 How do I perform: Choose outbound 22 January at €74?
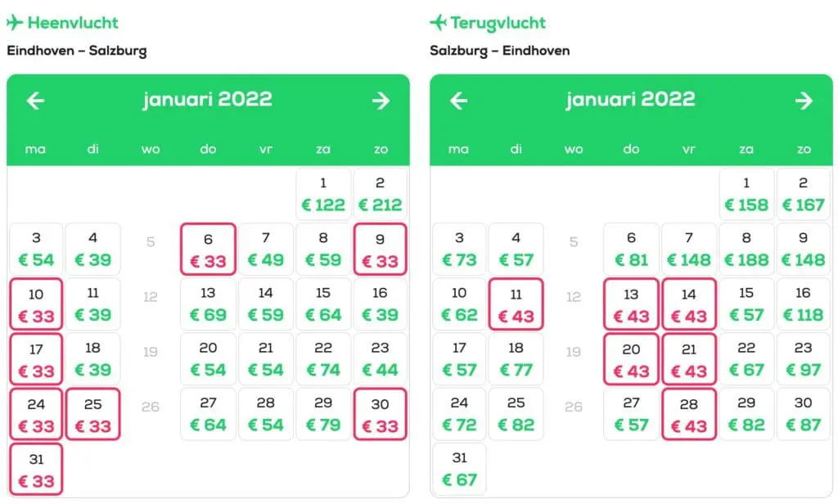pyautogui.click(x=323, y=359)
